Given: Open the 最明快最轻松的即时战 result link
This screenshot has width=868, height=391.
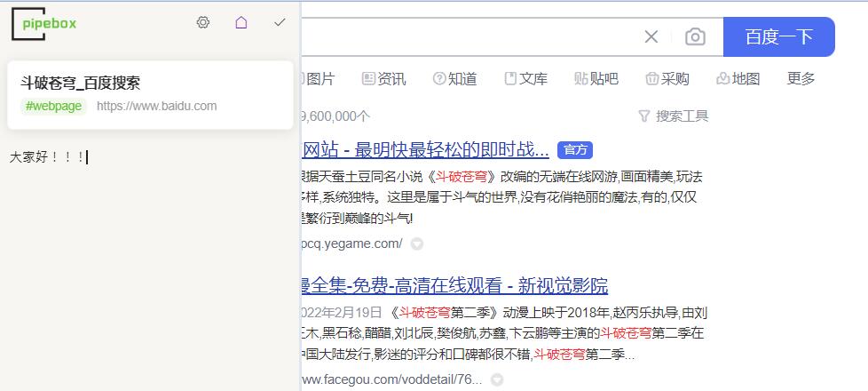Looking at the screenshot, I should pyautogui.click(x=425, y=150).
